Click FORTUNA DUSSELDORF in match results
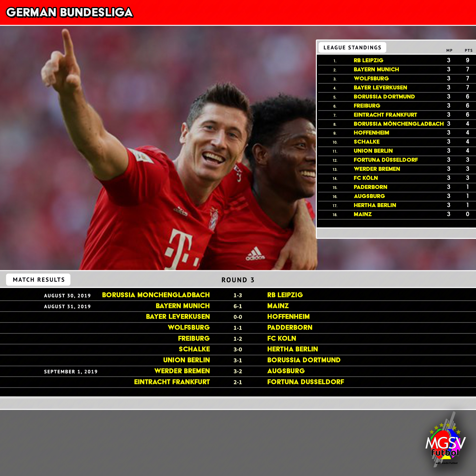 click(305, 382)
